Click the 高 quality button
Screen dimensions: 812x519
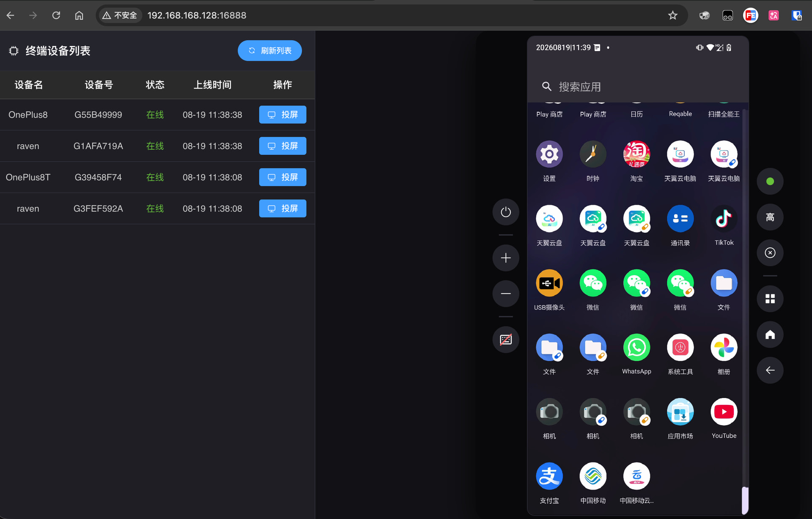[770, 217]
